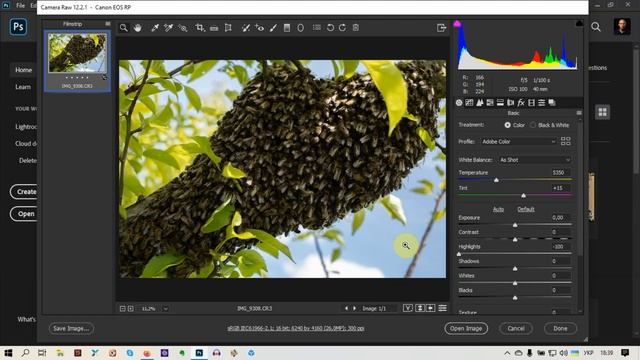Viewport: 640px width, 360px height.
Task: Open the Snapshots panel tab
Action: pyautogui.click(x=552, y=103)
